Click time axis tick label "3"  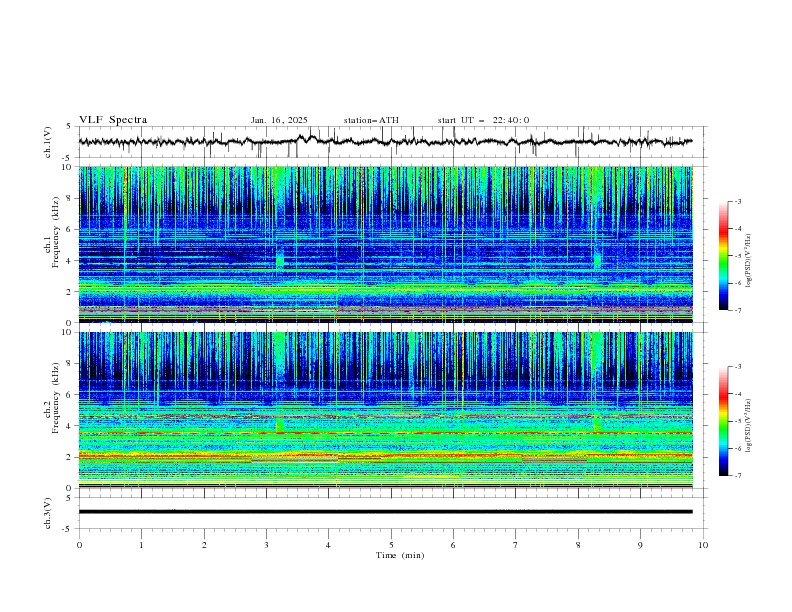266,545
